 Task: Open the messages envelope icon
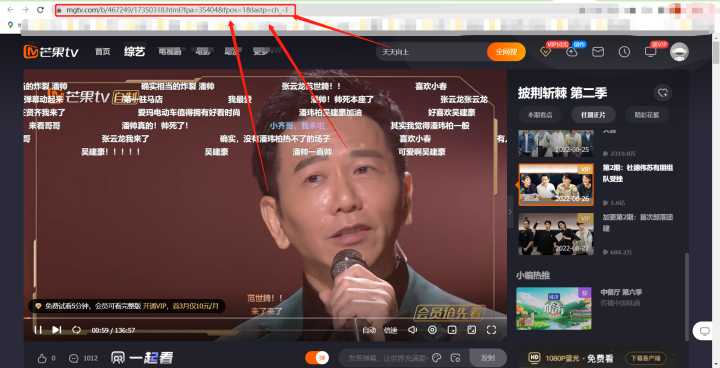click(598, 52)
